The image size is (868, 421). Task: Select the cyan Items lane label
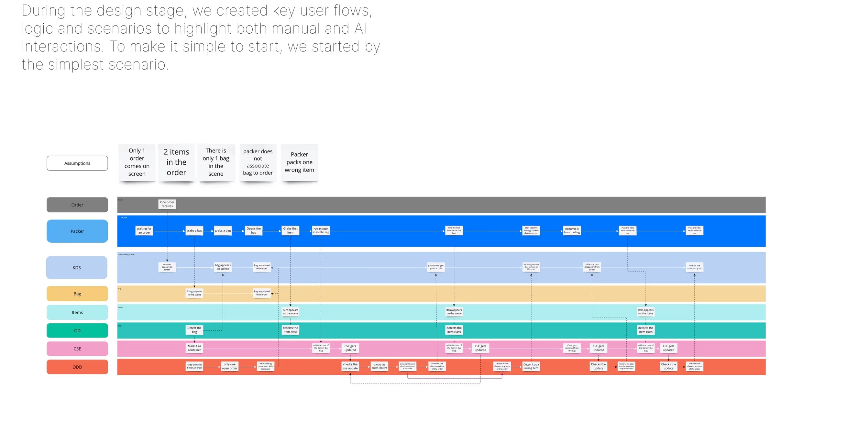(x=77, y=313)
